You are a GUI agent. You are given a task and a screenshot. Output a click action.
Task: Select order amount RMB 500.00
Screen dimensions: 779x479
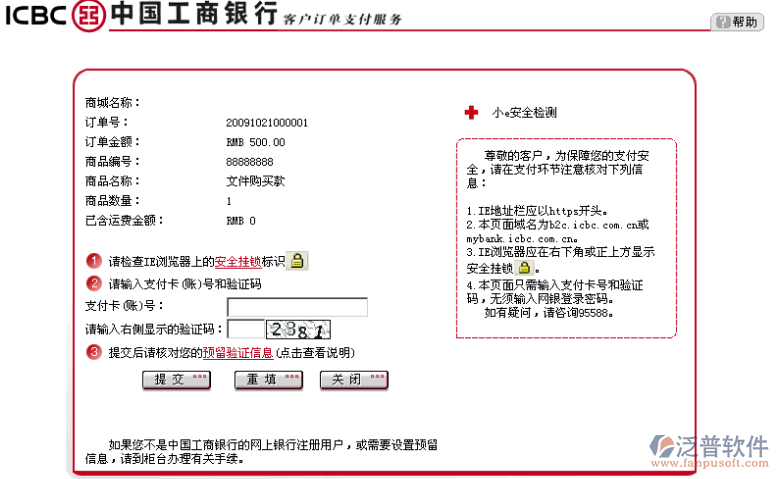(x=255, y=143)
